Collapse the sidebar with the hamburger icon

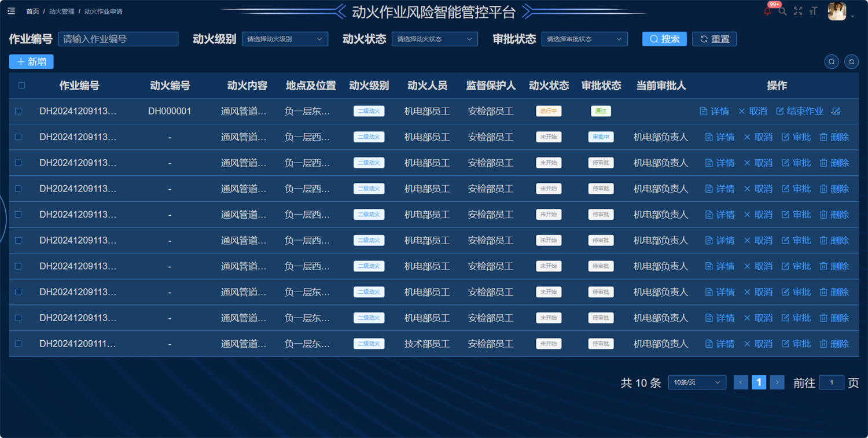pyautogui.click(x=11, y=11)
